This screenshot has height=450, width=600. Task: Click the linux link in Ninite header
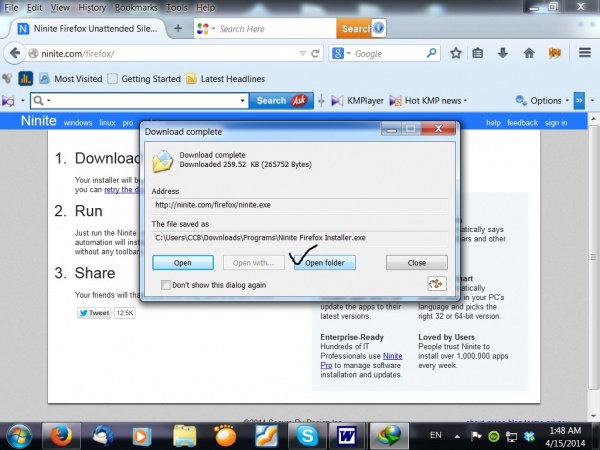click(107, 123)
